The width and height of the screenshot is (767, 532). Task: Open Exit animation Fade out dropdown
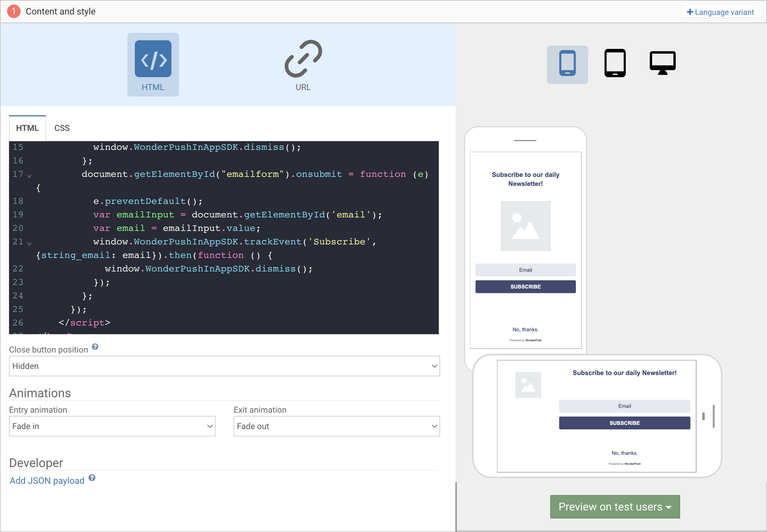click(336, 426)
